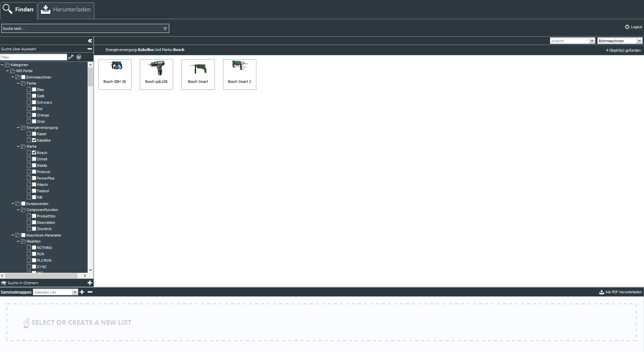Select the Einhell tree item label

[42, 159]
